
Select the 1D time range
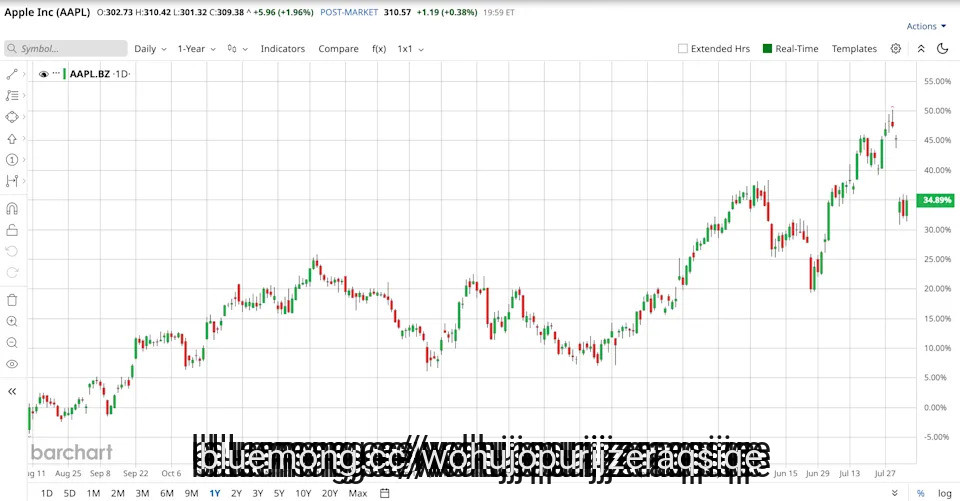tap(47, 493)
